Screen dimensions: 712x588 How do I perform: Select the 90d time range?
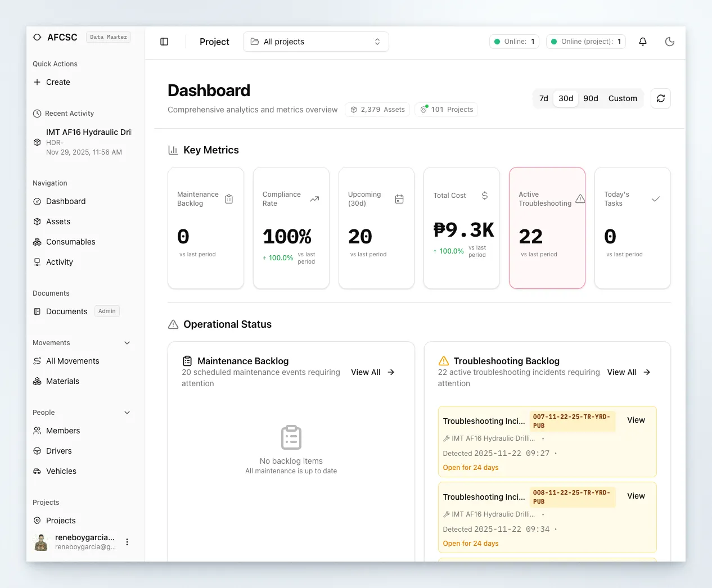[591, 98]
